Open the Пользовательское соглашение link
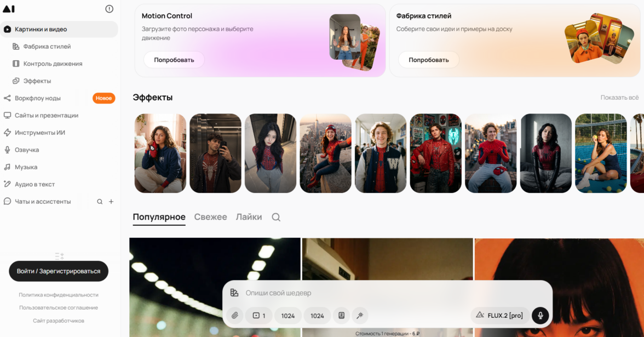The width and height of the screenshot is (644, 337). 59,307
